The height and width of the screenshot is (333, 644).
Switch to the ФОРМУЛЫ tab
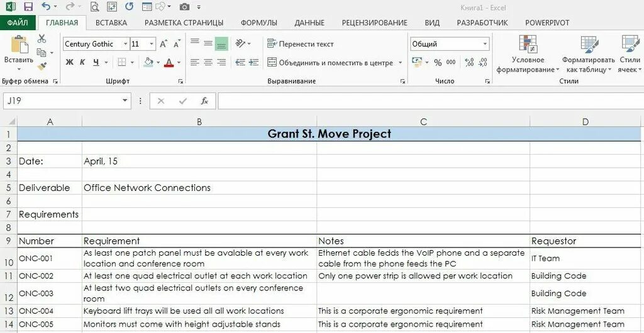coord(258,23)
